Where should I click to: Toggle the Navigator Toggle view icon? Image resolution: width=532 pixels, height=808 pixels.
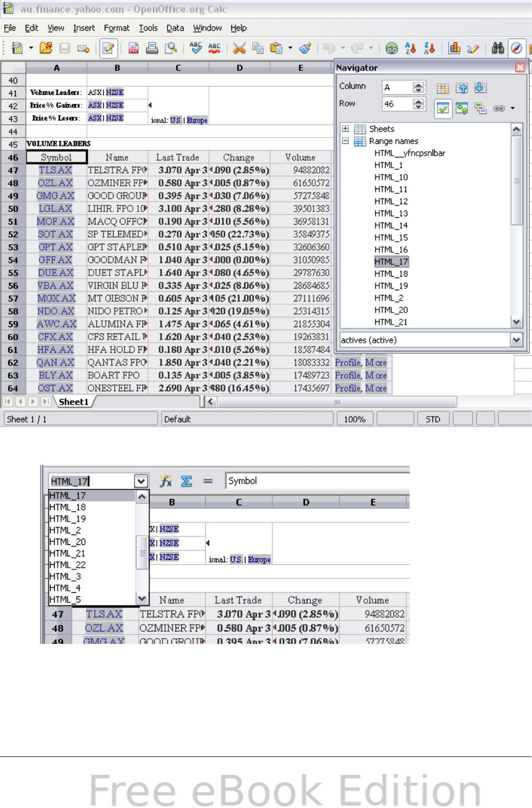coord(462,108)
